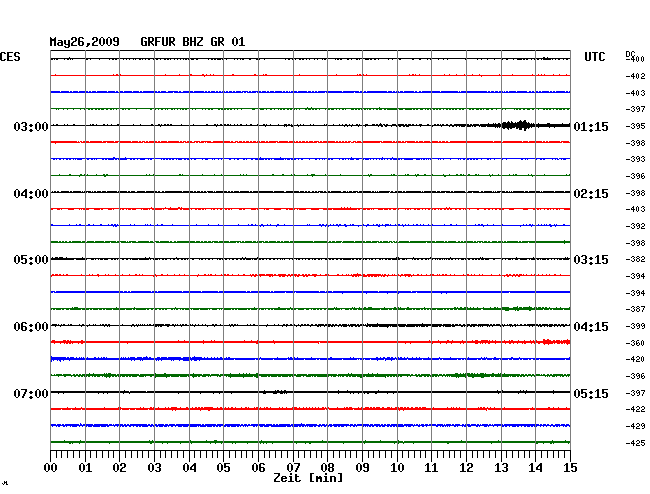The image size is (650, 494).
Task: Select minute 12 on the time axis
Action: (x=466, y=468)
